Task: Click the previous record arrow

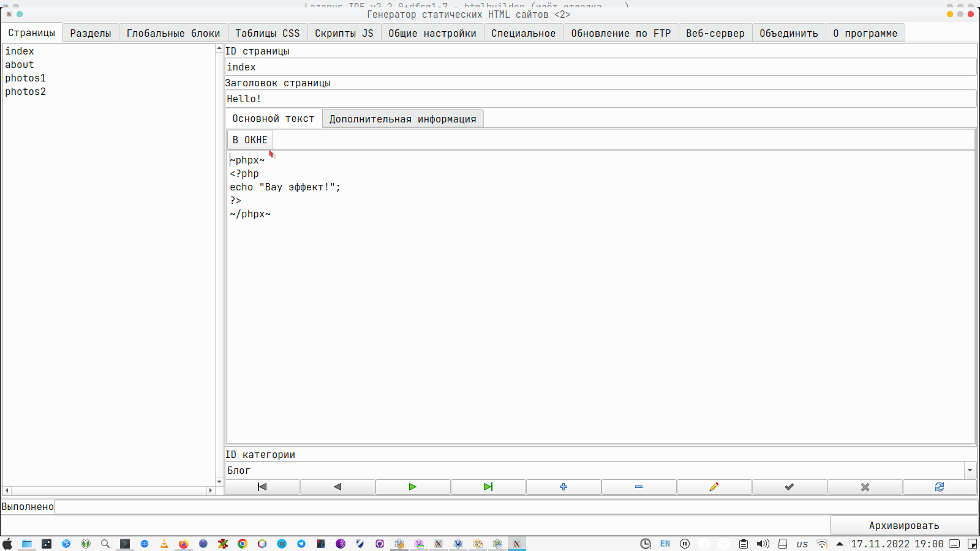Action: pos(337,487)
